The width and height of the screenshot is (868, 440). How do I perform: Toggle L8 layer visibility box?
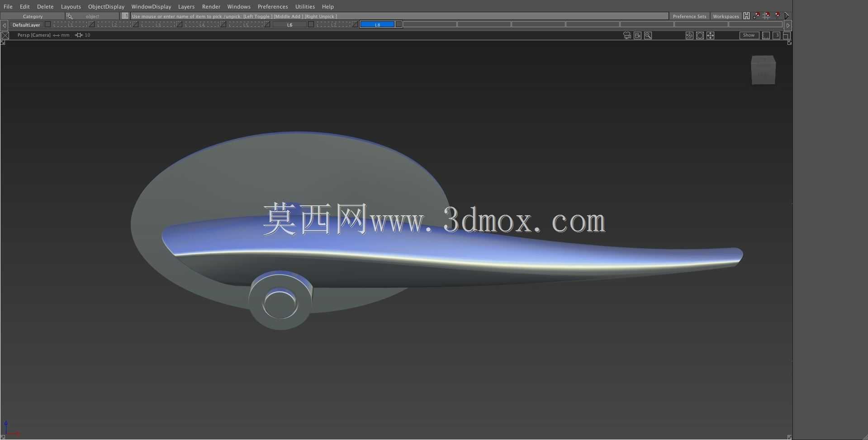click(398, 24)
